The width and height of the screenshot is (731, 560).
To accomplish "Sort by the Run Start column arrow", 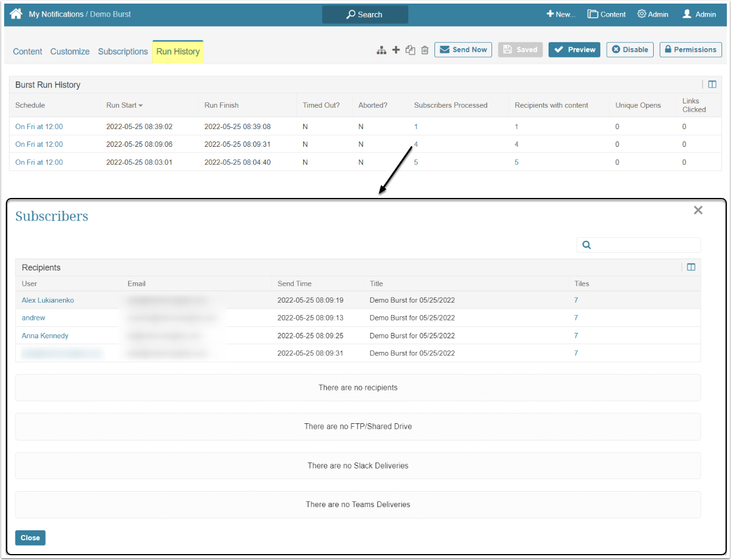I will tap(141, 105).
